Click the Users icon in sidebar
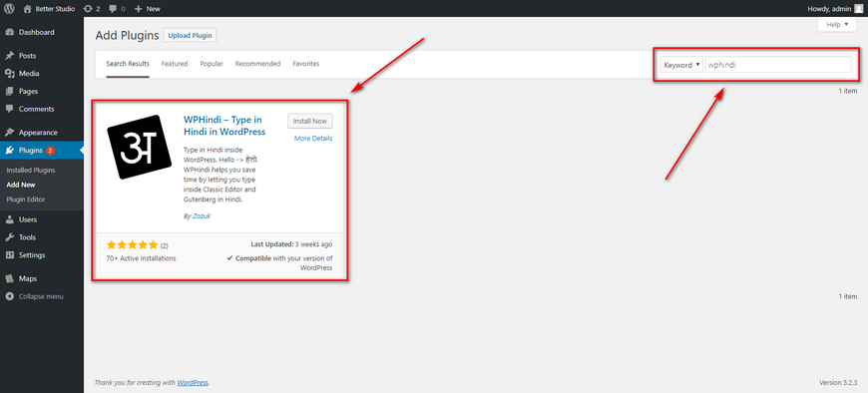The image size is (868, 393). [9, 219]
